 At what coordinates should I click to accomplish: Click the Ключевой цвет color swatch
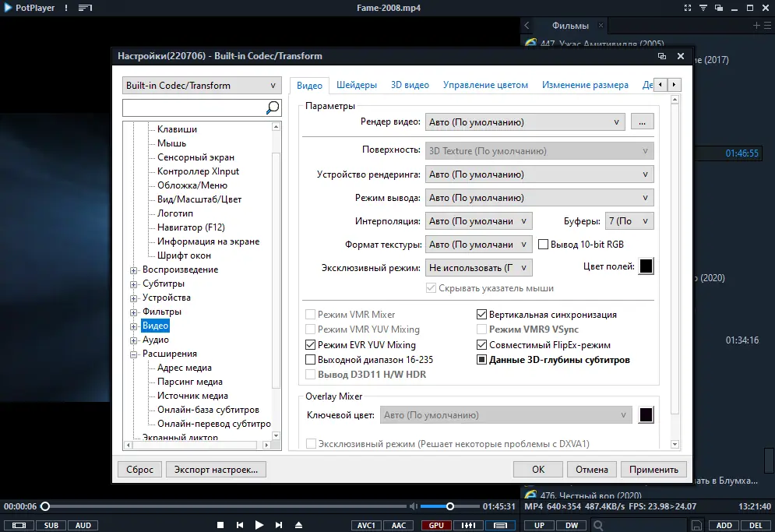tap(646, 415)
